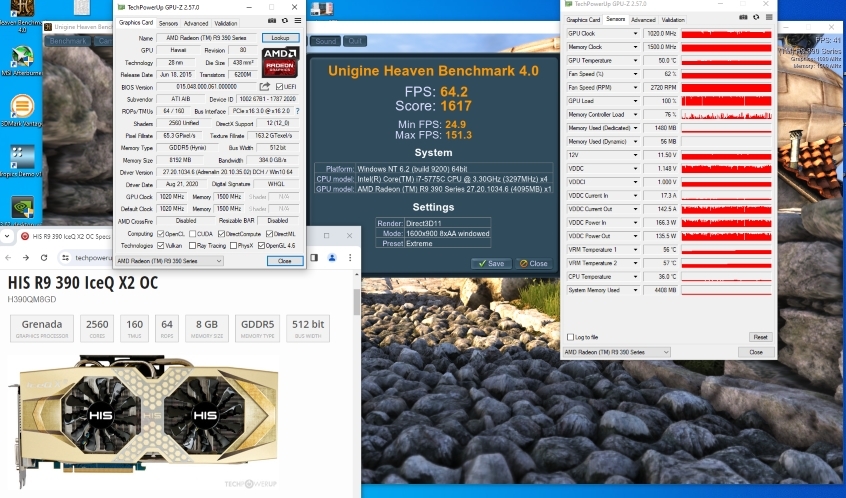846x498 pixels.
Task: Click the refresh icon in GPU-Z Graphics Card window
Action: point(284,21)
